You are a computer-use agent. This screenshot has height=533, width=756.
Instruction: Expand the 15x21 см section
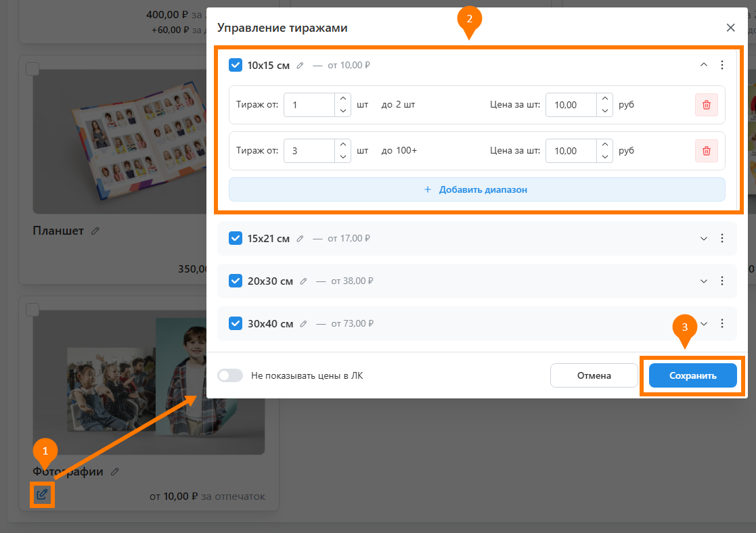tap(703, 239)
